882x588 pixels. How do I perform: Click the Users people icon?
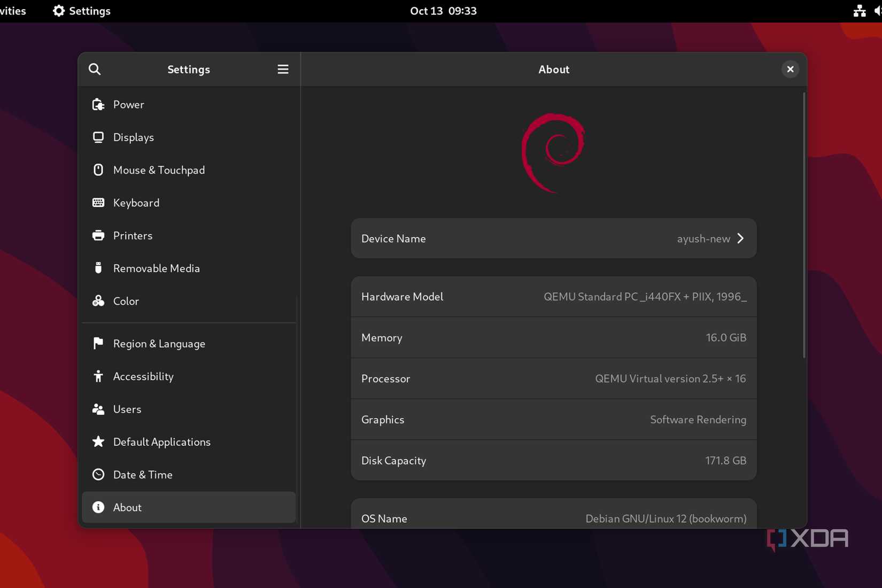98,409
